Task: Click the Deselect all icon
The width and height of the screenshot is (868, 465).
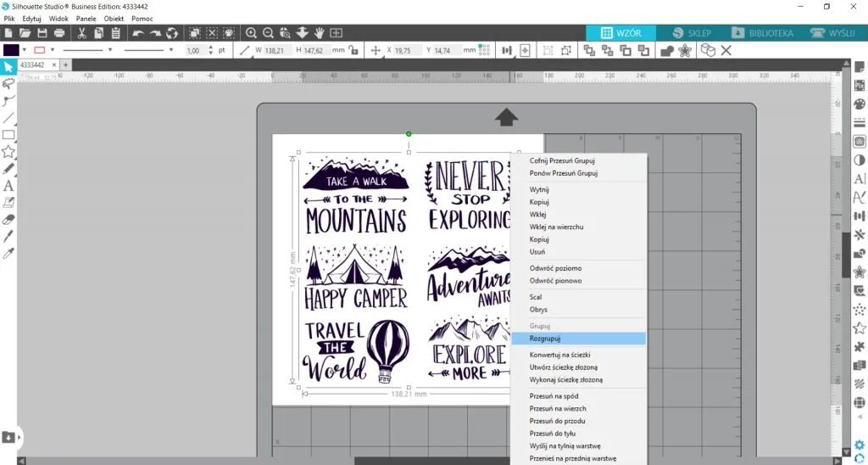Action: click(212, 33)
